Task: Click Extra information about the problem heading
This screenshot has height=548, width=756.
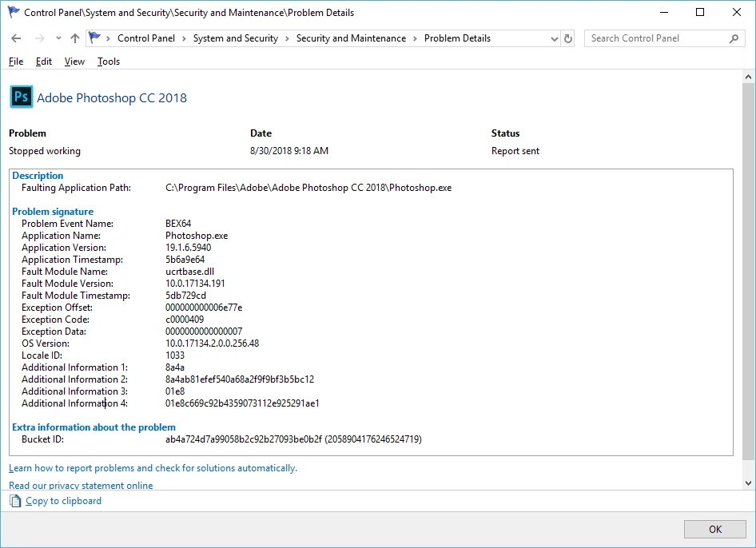Action: 94,427
